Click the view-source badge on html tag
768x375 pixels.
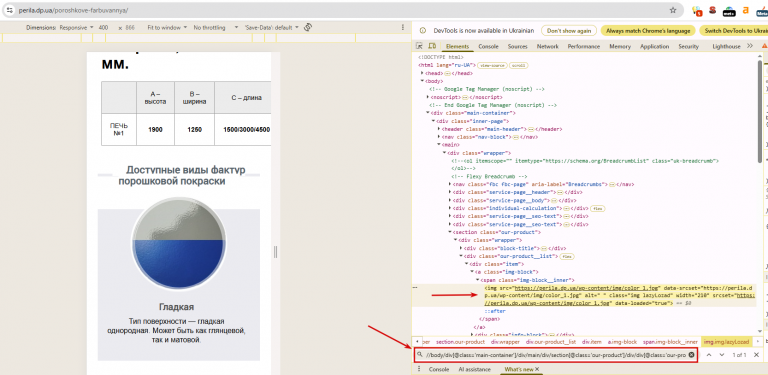(492, 65)
